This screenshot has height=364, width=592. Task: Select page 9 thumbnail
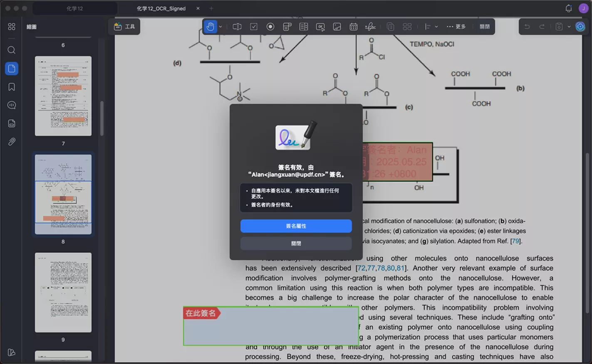click(x=63, y=293)
